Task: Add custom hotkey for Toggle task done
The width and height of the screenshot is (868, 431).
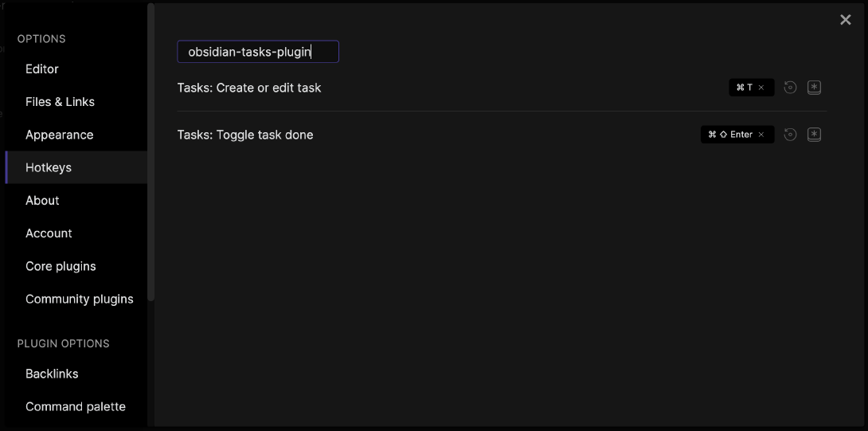Action: (814, 135)
